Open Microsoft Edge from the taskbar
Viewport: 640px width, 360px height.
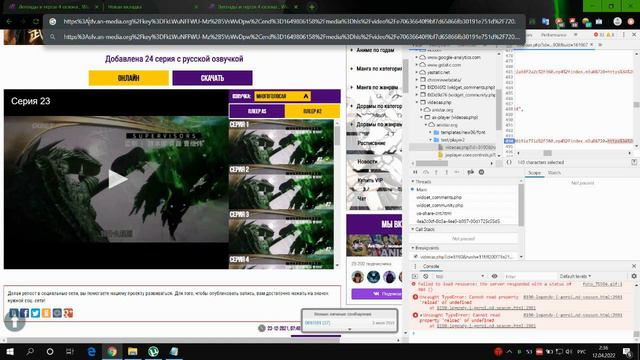coord(91,351)
